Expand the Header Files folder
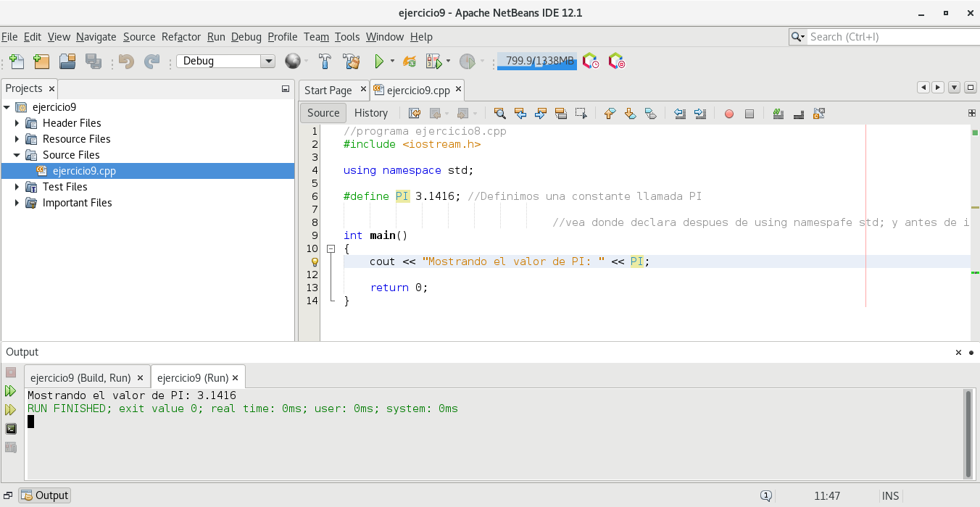This screenshot has height=507, width=980. pos(17,123)
